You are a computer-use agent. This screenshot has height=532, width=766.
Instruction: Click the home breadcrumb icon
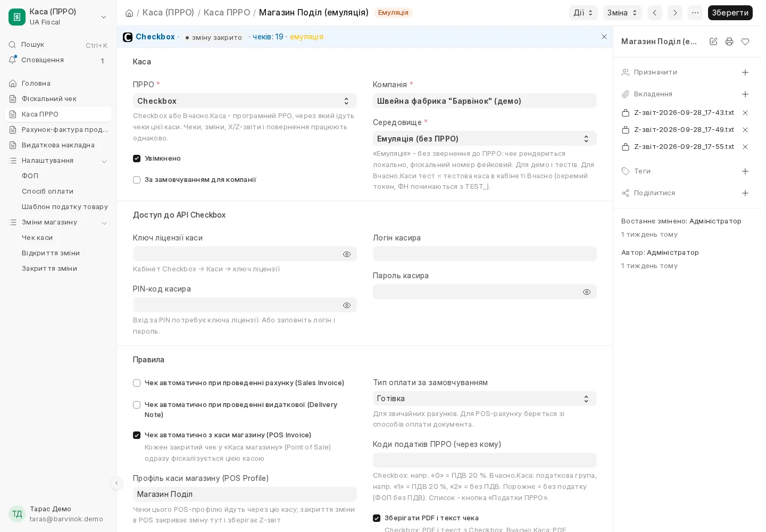click(x=129, y=13)
